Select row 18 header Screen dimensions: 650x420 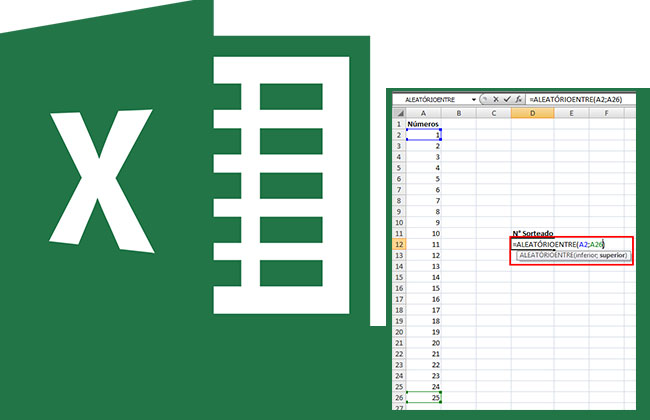pos(399,310)
